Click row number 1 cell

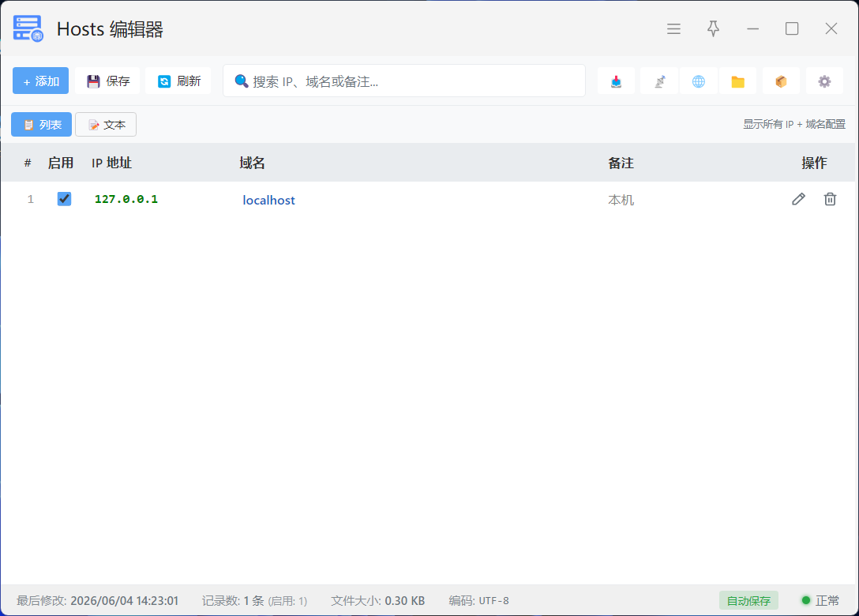31,199
